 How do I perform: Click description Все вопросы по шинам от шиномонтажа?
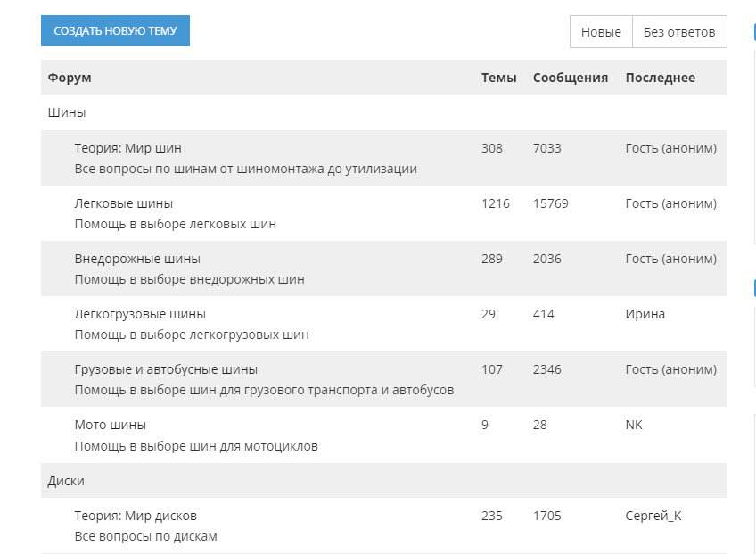point(245,169)
